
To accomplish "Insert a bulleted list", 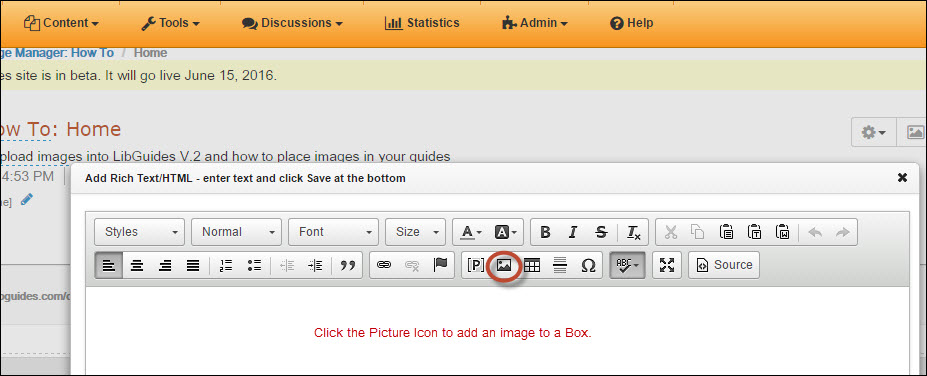I will click(254, 265).
